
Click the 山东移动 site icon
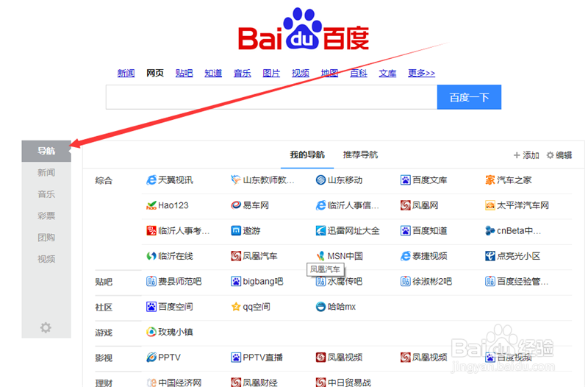coord(320,180)
